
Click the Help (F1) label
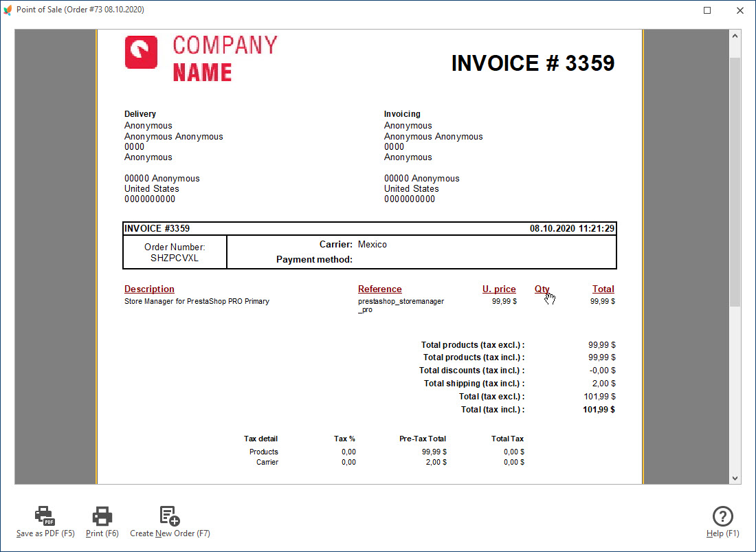click(x=723, y=533)
